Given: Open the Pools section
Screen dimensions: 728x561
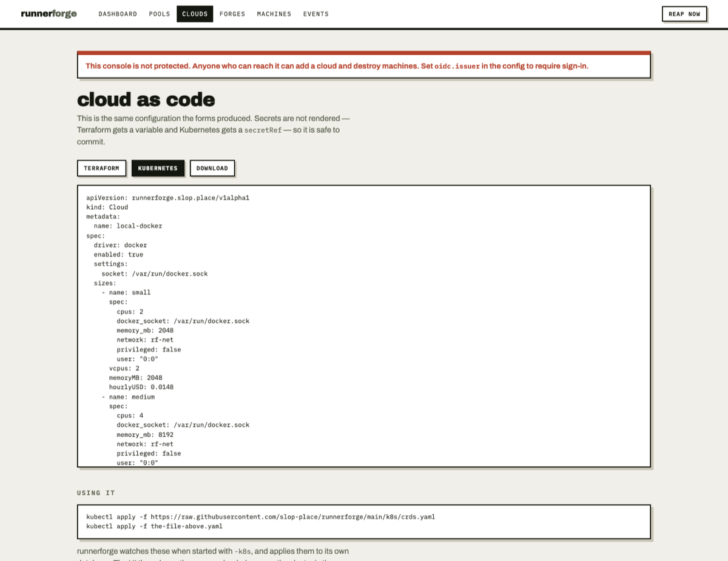Looking at the screenshot, I should click(x=160, y=14).
